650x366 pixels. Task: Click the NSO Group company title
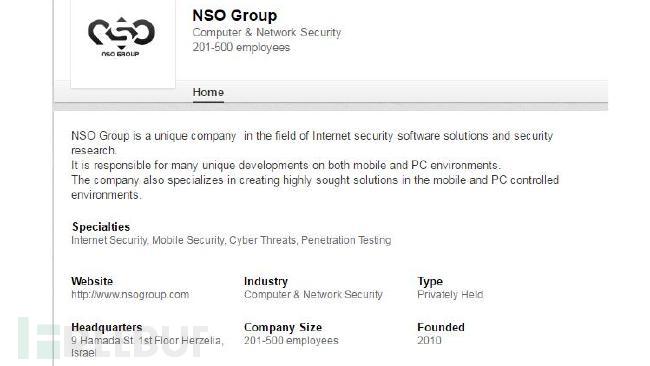point(235,15)
